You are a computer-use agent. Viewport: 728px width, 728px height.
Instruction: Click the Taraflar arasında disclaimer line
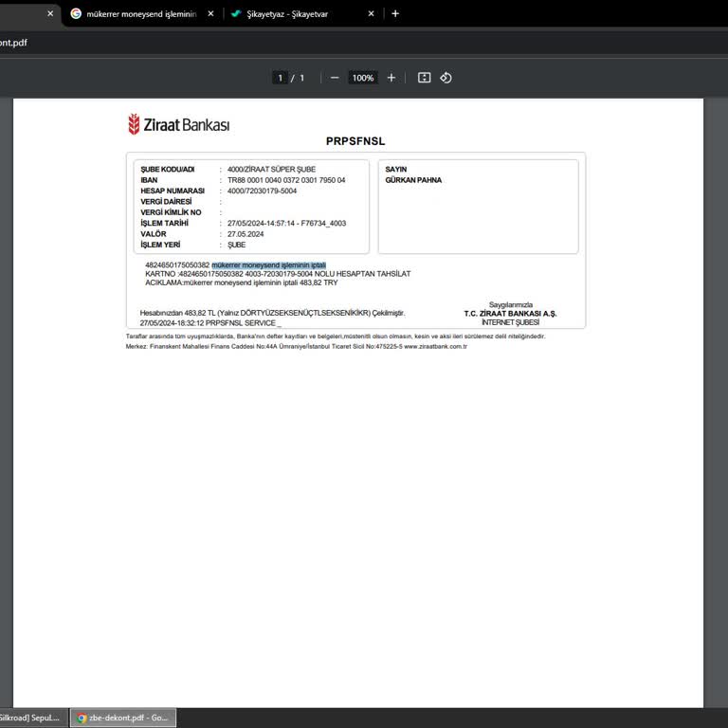[336, 337]
